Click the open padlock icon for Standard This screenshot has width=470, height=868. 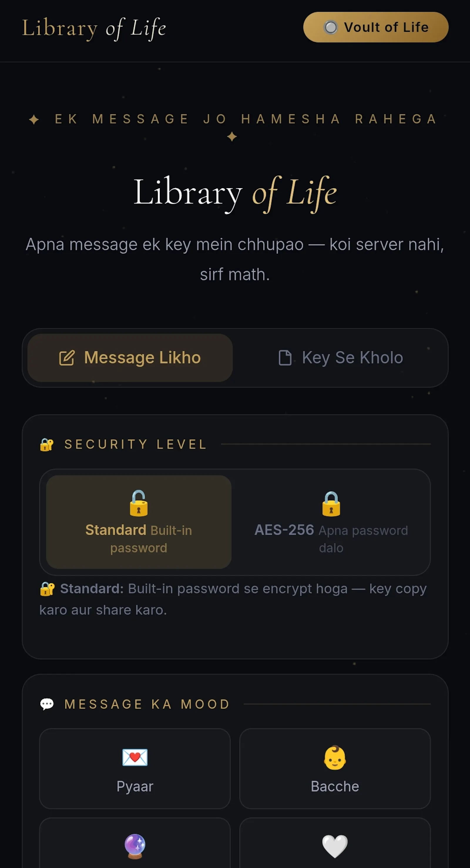coord(139,503)
